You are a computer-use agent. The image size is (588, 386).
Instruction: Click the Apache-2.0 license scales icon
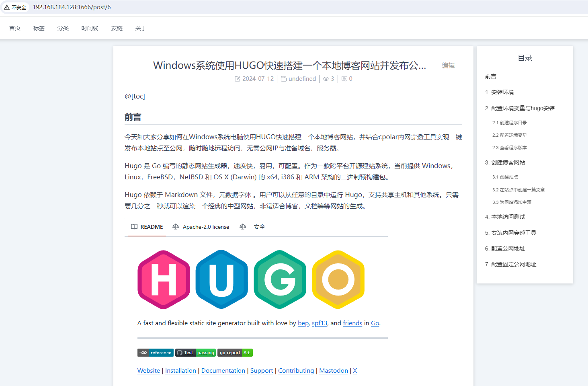coord(176,226)
